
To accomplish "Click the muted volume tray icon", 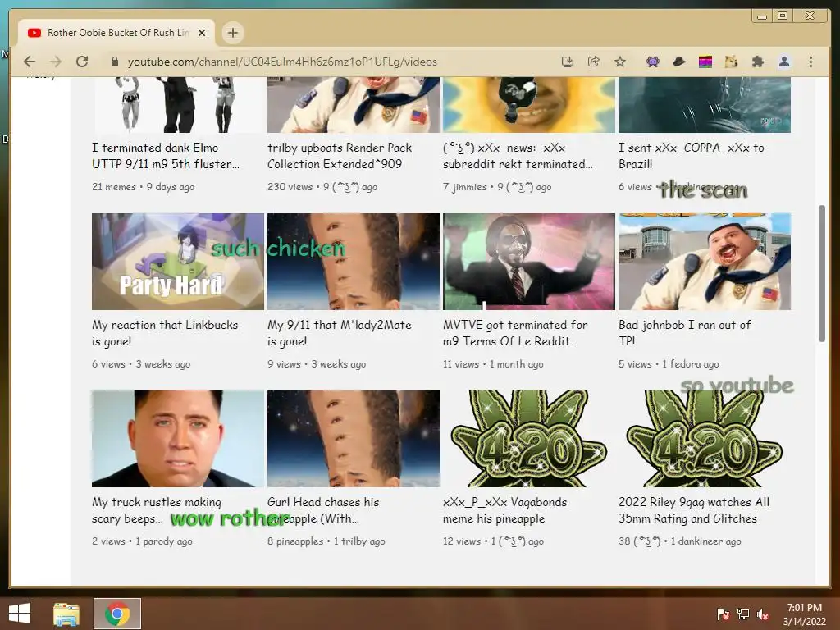I will [x=763, y=614].
